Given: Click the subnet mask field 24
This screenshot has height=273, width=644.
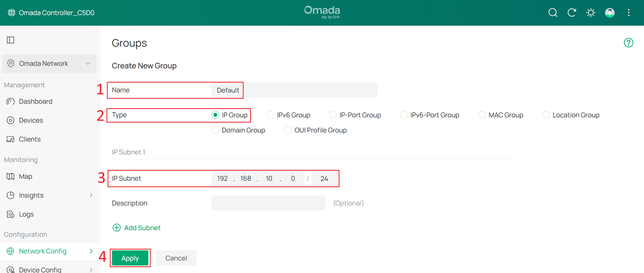Looking at the screenshot, I should point(324,178).
